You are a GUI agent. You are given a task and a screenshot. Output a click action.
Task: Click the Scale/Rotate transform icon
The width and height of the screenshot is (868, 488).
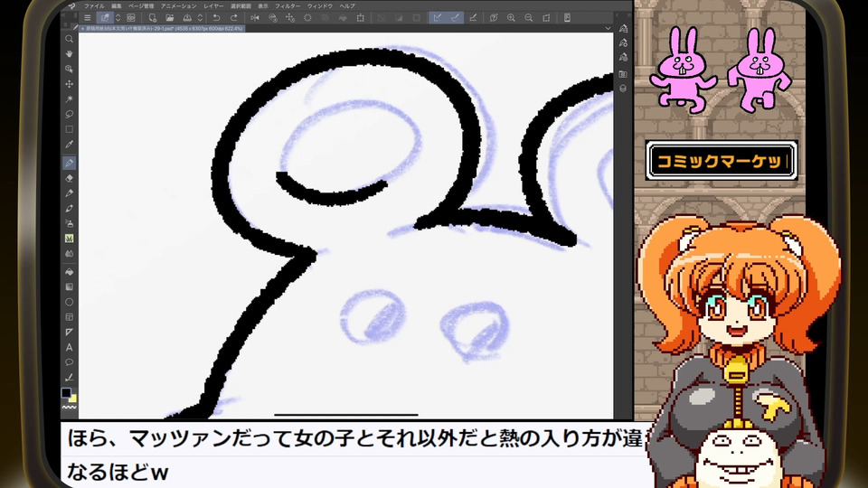[361, 18]
